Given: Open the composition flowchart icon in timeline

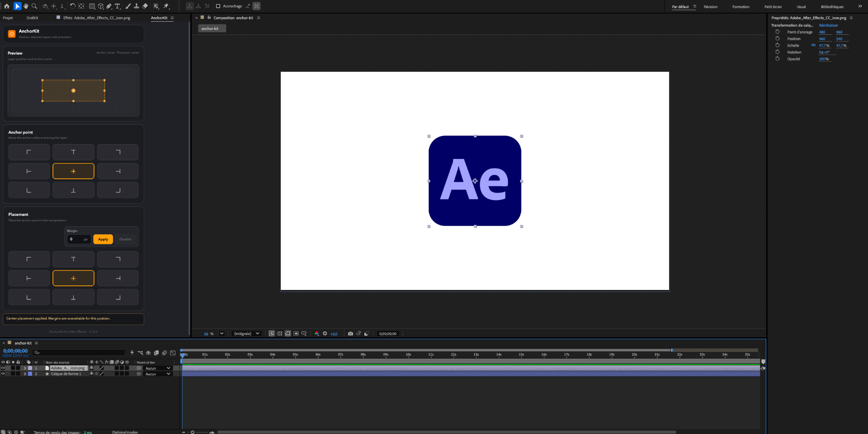Looking at the screenshot, I should pyautogui.click(x=140, y=353).
